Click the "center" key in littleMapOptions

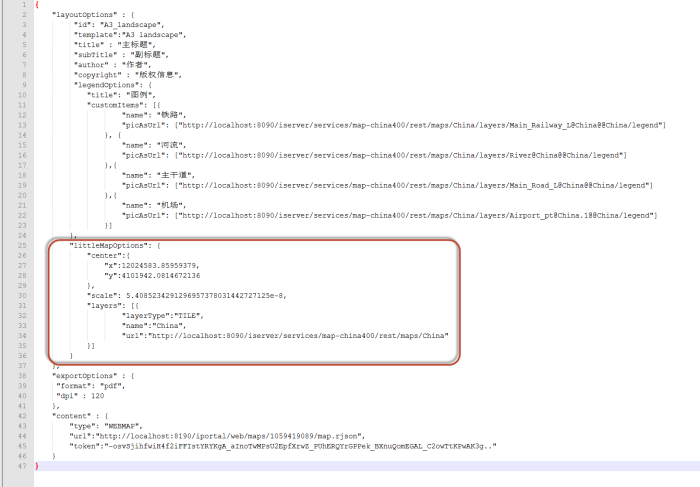coord(103,255)
